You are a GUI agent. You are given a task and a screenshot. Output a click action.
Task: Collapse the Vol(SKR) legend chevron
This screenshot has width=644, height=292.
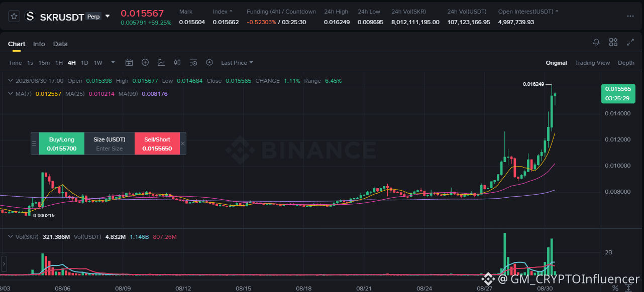[11, 236]
